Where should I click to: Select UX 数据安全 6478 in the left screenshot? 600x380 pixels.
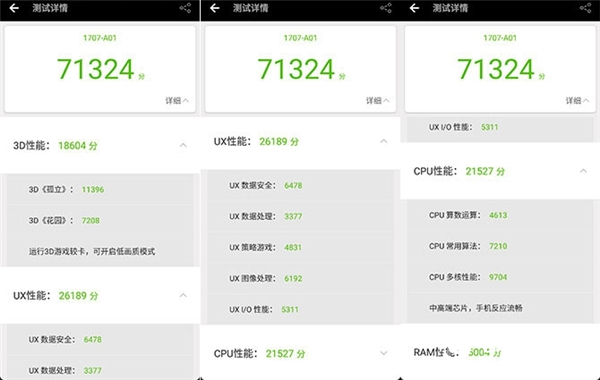(x=100, y=339)
